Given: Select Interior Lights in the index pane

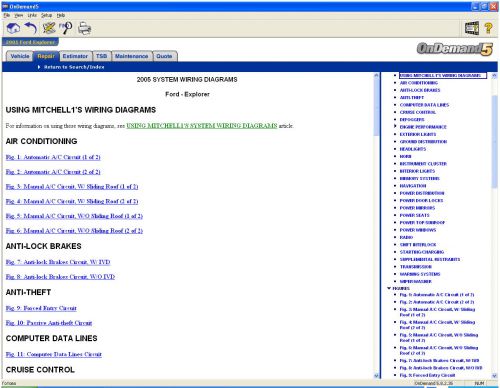Looking at the screenshot, I should pyautogui.click(x=417, y=171).
